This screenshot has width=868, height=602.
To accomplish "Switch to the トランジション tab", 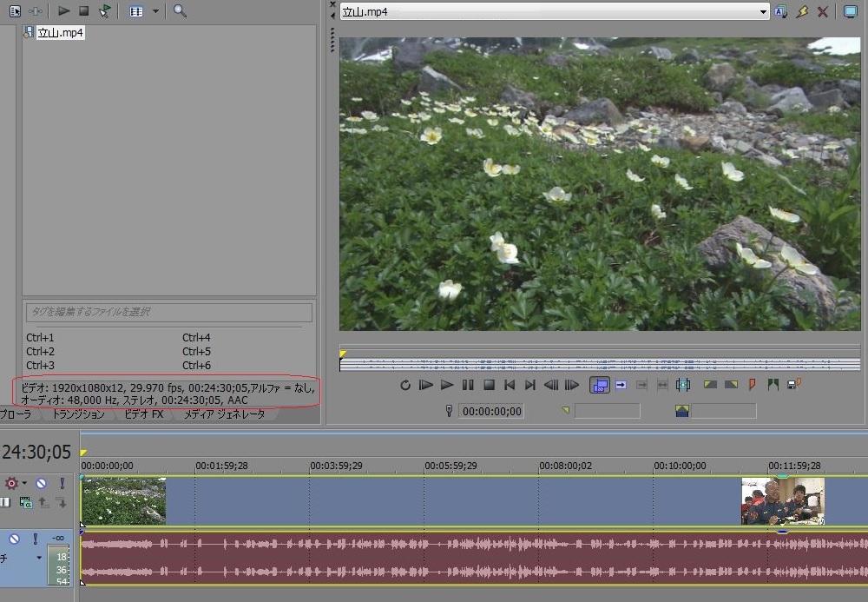I will [x=78, y=415].
